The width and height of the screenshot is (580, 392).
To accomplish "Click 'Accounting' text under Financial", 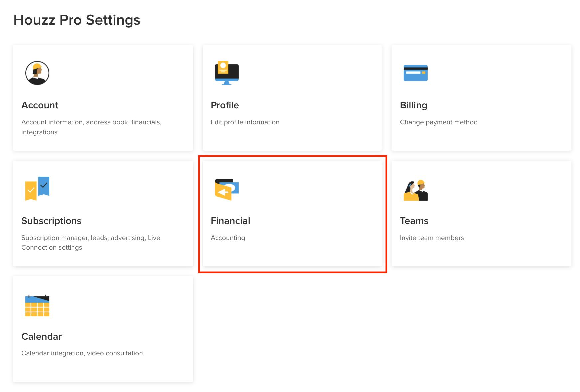I will [x=228, y=238].
